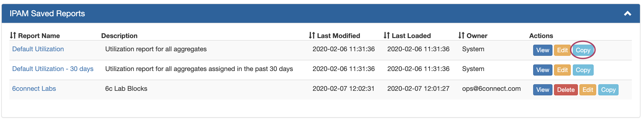
Task: Open the Default Utilization report link
Action: (x=38, y=49)
